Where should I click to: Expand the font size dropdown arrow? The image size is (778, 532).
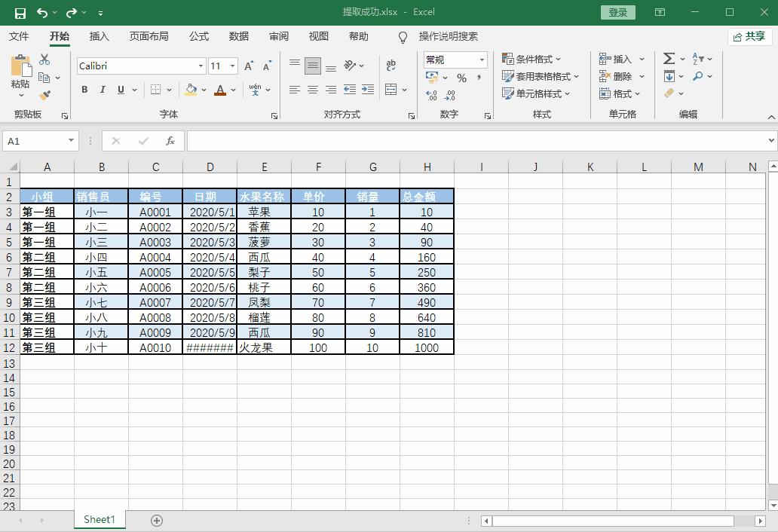[231, 66]
